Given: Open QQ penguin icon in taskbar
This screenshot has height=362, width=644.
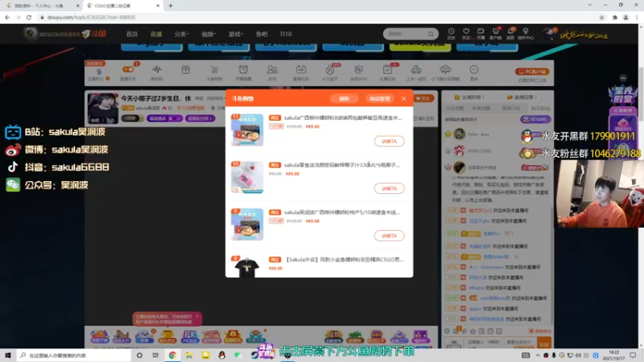Looking at the screenshot, I should click(x=222, y=355).
